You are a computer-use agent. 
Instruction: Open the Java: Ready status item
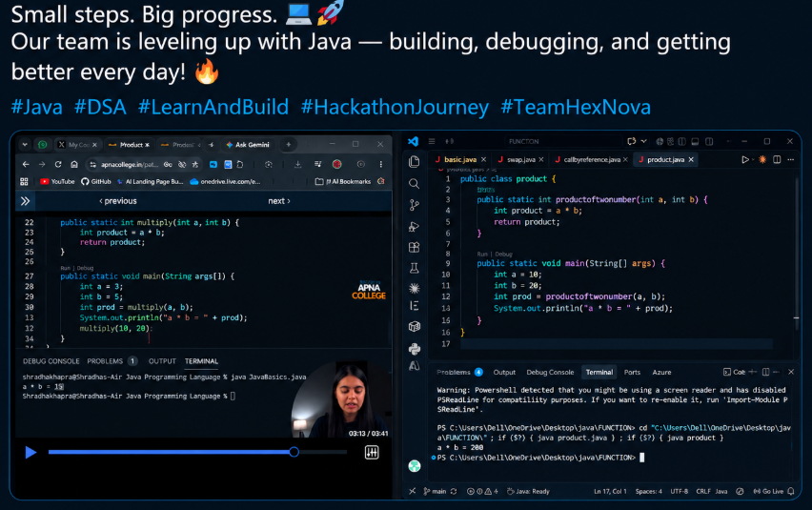[528, 491]
